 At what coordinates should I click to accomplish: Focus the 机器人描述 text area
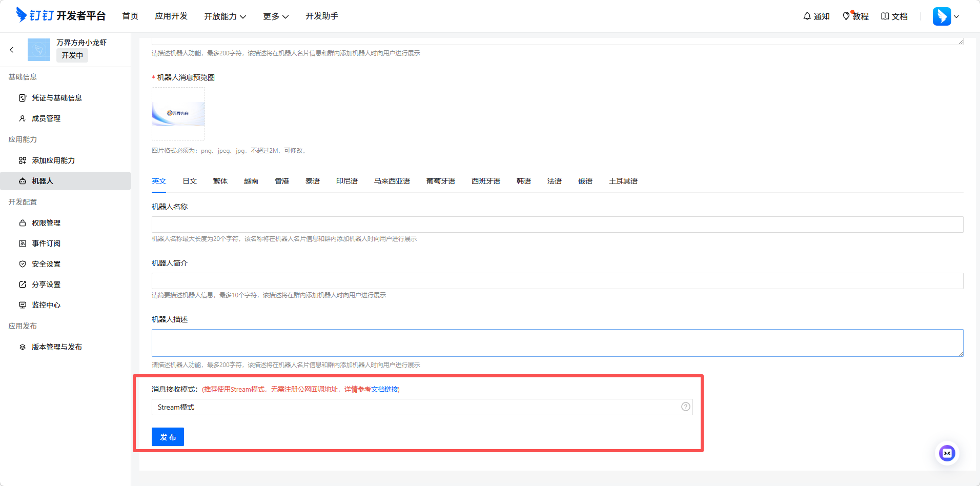[x=557, y=343]
